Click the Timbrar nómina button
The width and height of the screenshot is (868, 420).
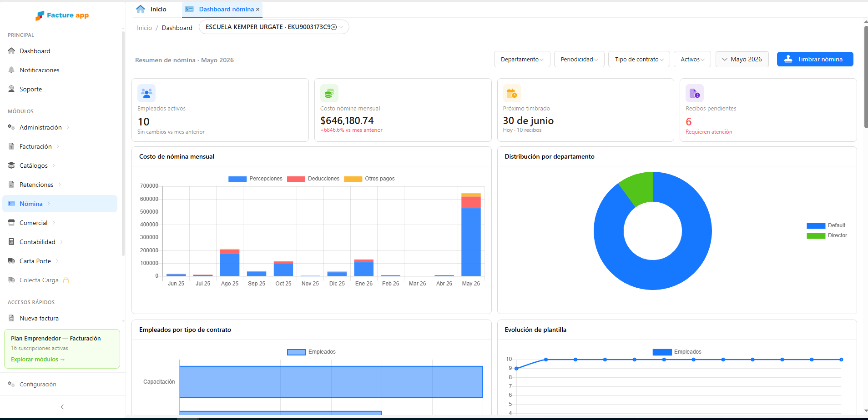click(x=815, y=59)
